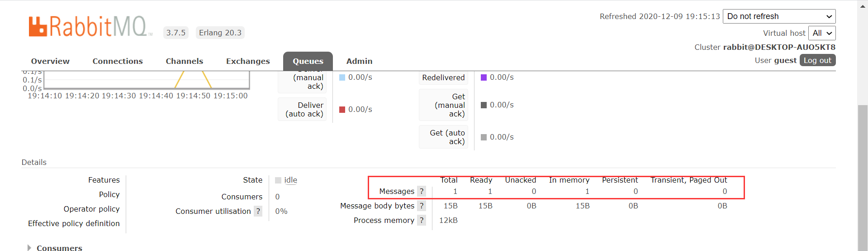Open the refresh interval dropdown

(779, 16)
